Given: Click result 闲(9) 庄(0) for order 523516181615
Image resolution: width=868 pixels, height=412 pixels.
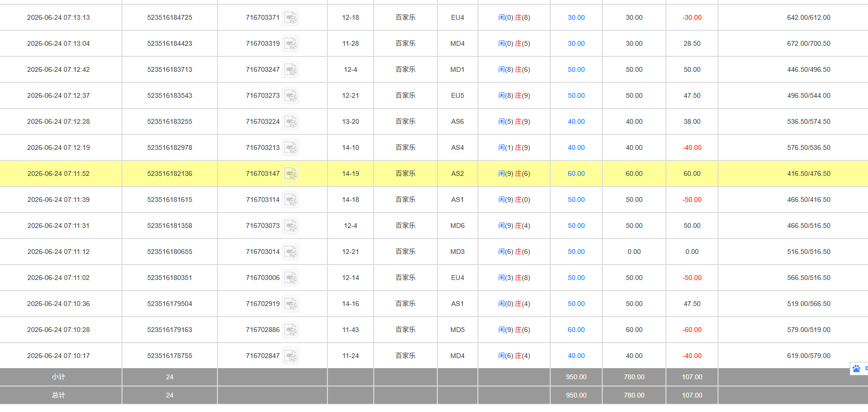Looking at the screenshot, I should (514, 199).
